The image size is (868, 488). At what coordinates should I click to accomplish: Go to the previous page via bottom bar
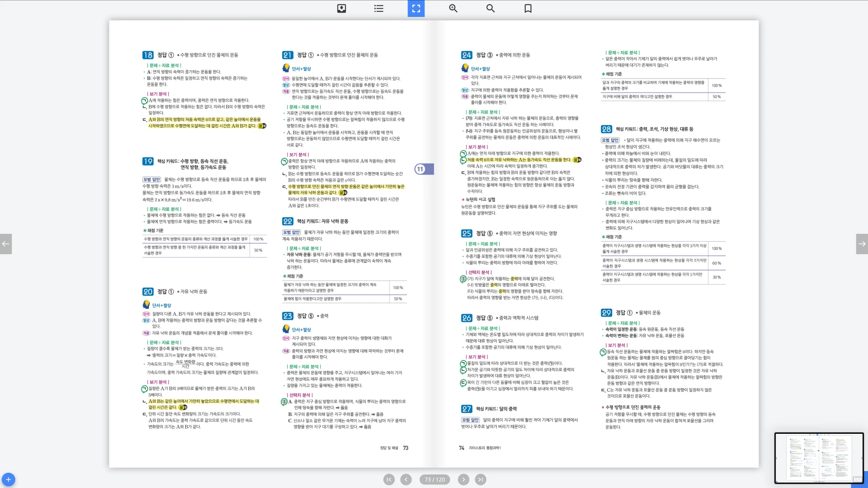tap(406, 479)
